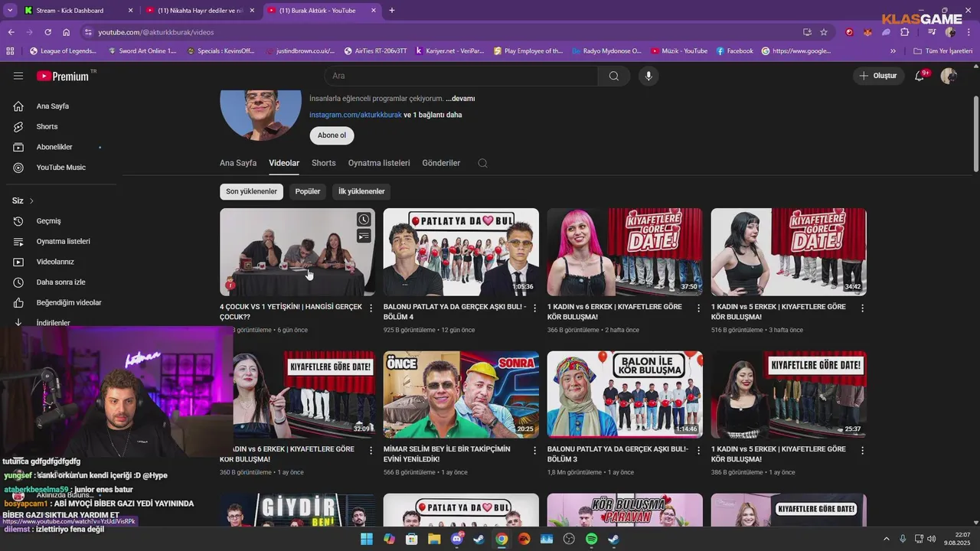980x551 pixels.
Task: Click the magnifier search button
Action: tap(614, 76)
